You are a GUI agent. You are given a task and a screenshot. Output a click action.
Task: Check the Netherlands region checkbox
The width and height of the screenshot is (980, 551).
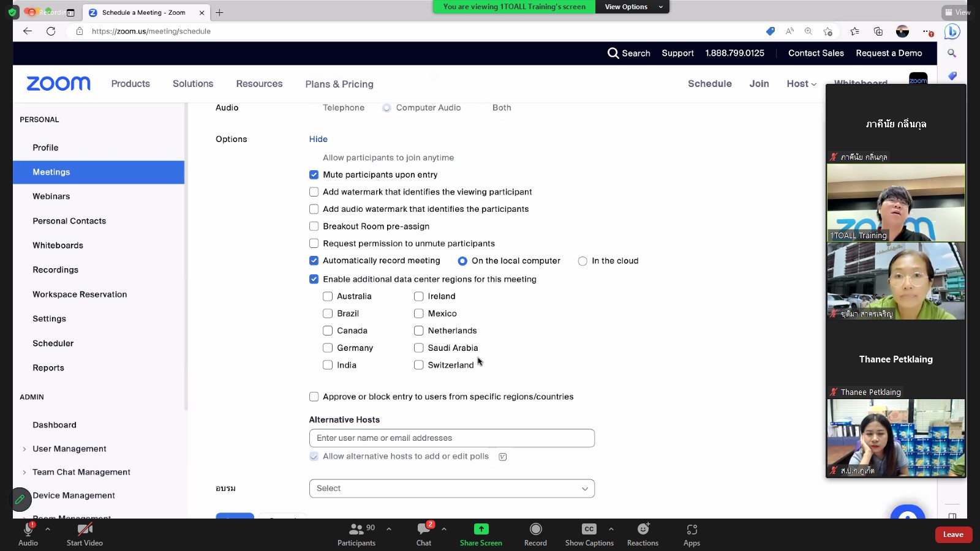point(418,331)
